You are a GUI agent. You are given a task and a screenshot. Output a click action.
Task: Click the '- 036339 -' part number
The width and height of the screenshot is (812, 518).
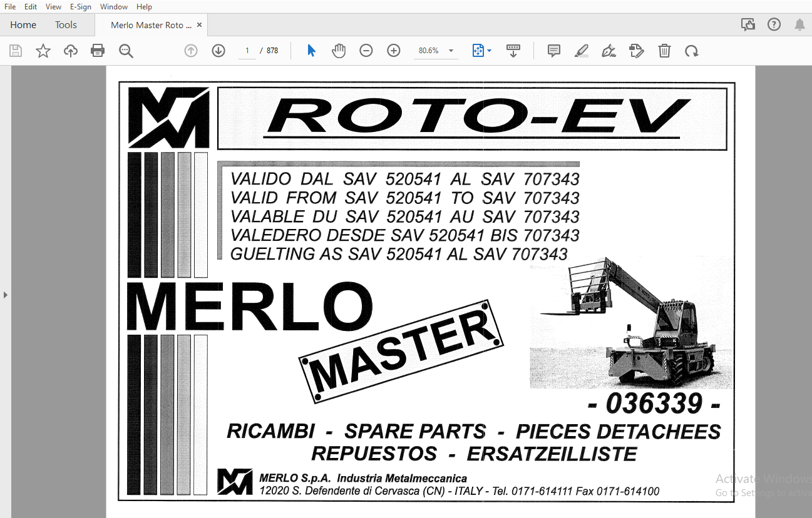[654, 405]
